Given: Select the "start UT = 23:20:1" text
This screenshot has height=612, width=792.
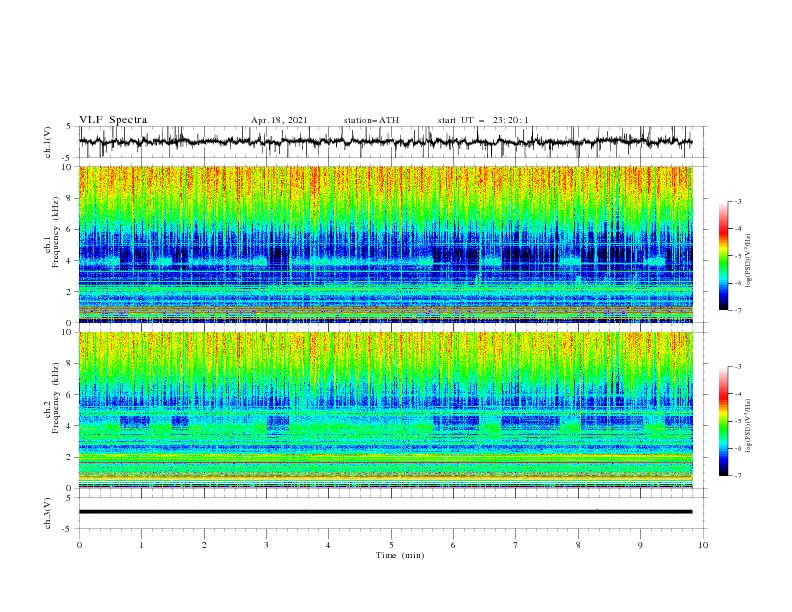Looking at the screenshot, I should 483,120.
